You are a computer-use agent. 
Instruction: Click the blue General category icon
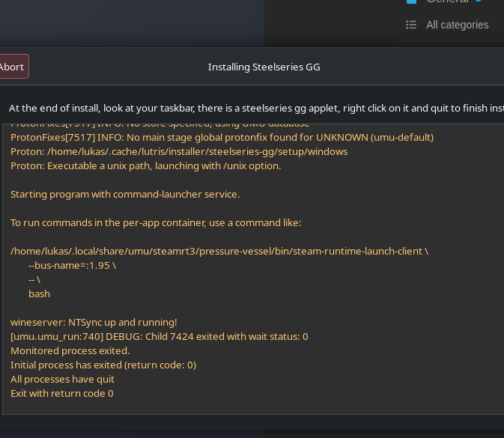coord(411,1)
